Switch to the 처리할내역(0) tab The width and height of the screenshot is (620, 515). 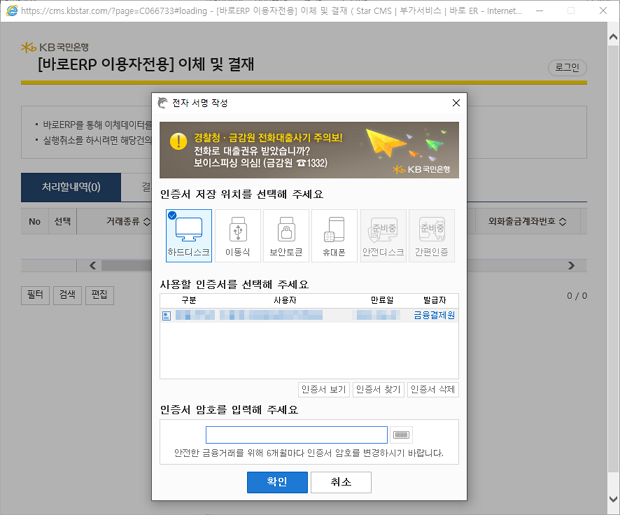pyautogui.click(x=71, y=187)
